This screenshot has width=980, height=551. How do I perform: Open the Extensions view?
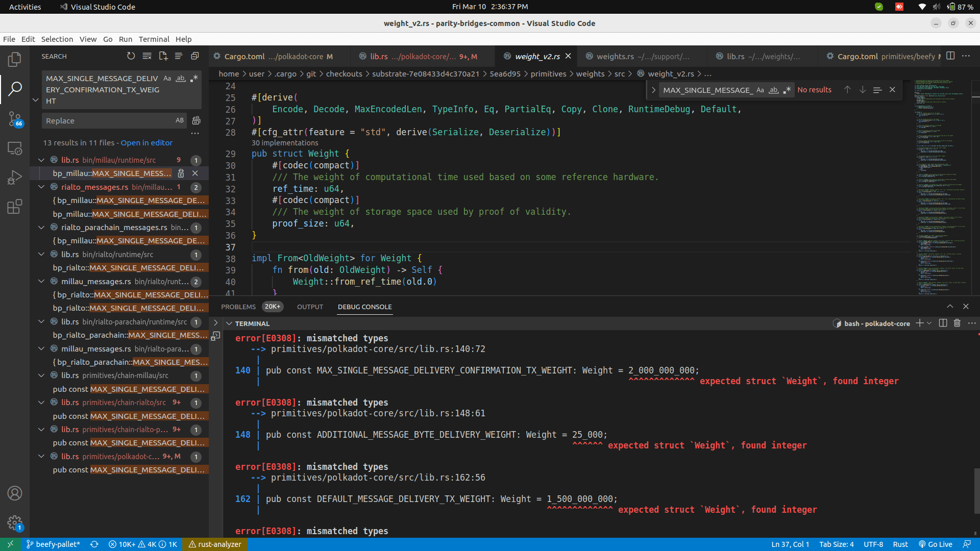[14, 207]
